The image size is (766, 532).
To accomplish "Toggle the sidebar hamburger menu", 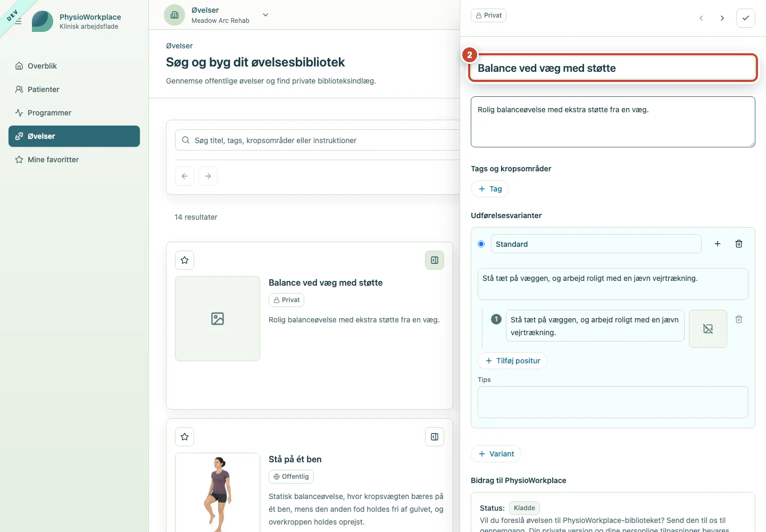I will pos(18,21).
